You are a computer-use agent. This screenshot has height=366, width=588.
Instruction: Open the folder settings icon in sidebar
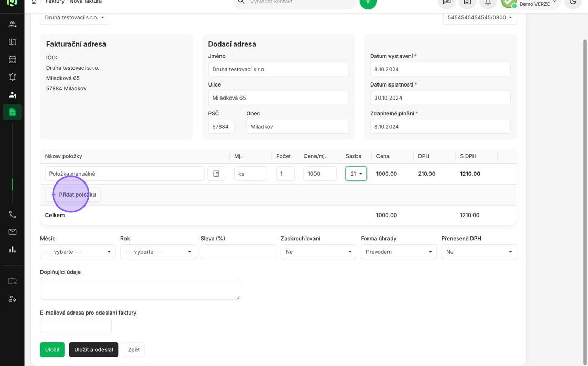click(x=13, y=282)
